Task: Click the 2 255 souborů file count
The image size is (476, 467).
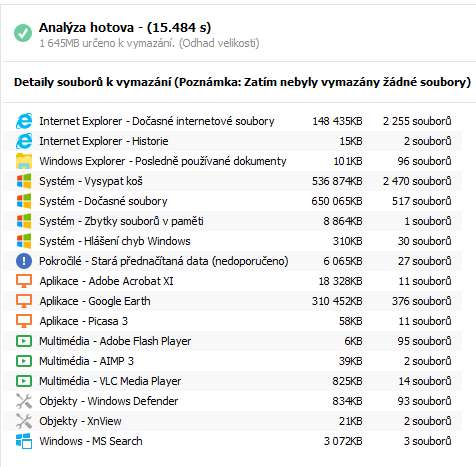Action: (417, 121)
